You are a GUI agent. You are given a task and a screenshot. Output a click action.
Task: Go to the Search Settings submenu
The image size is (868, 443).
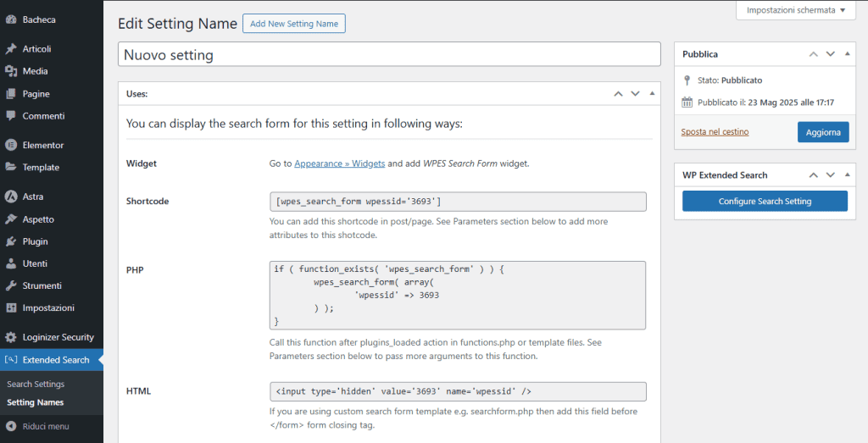point(36,384)
